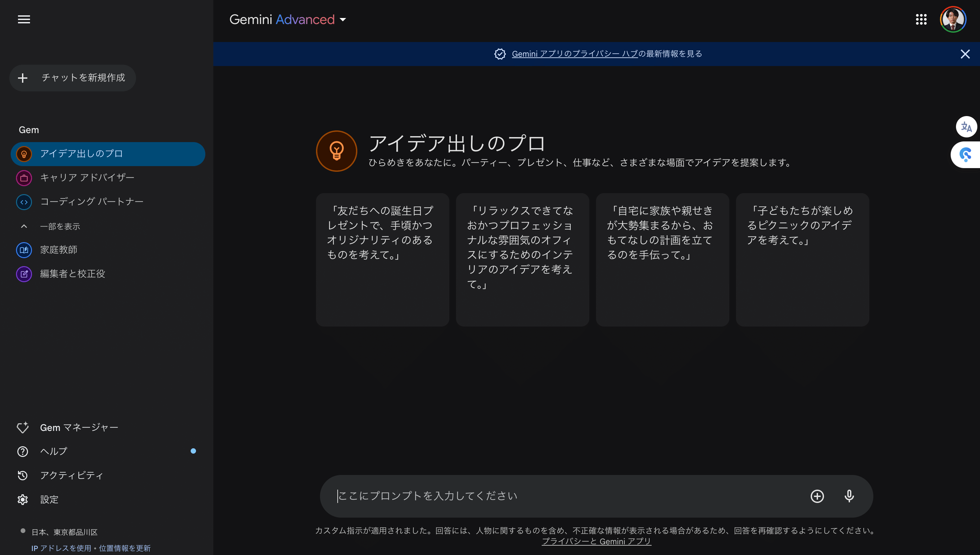Open the Google apps grid icon
Viewport: 980px width, 555px height.
(921, 19)
